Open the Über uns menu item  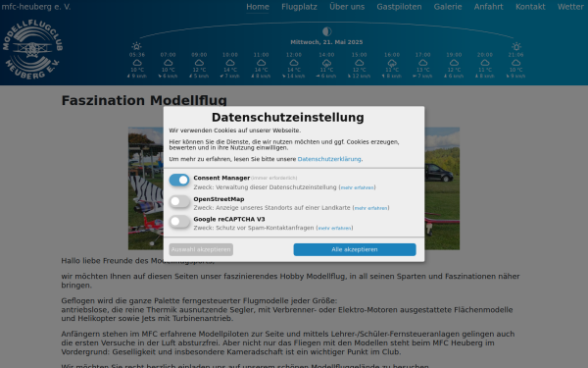pos(347,7)
